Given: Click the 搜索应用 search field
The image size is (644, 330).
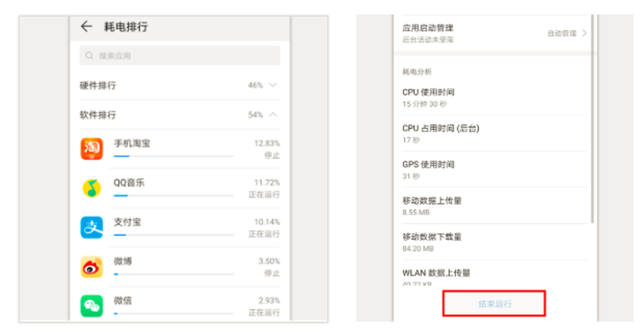Looking at the screenshot, I should (179, 56).
